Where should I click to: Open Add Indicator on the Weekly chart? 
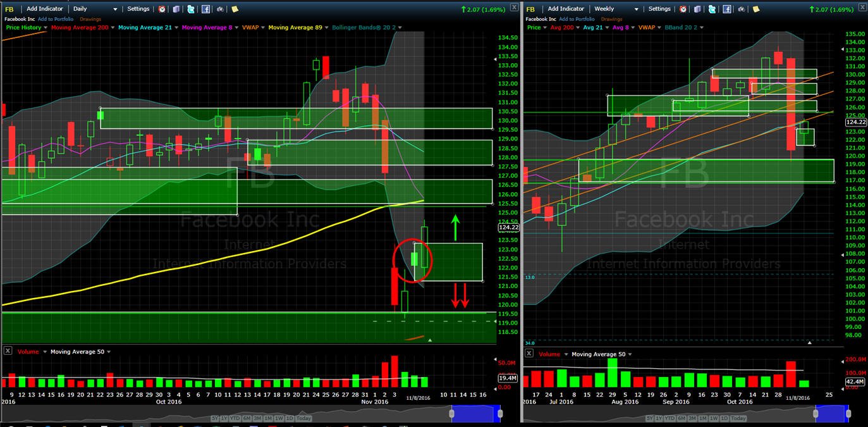coord(567,9)
